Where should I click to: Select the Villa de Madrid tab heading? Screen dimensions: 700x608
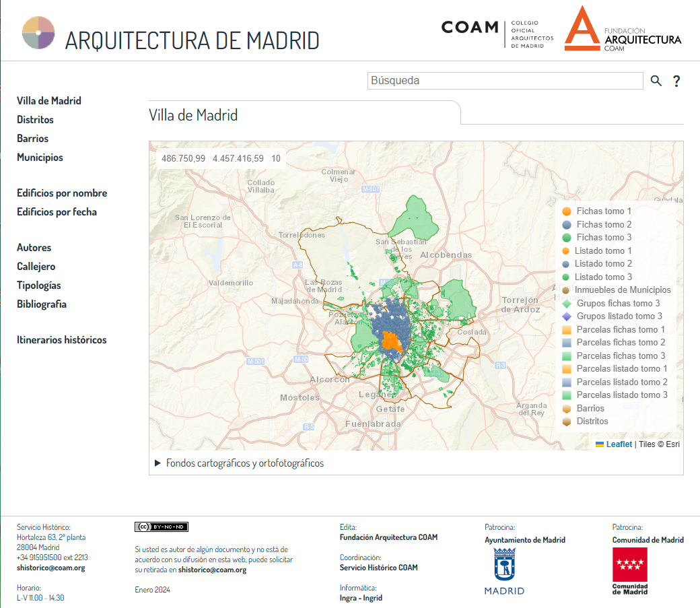[x=193, y=115]
